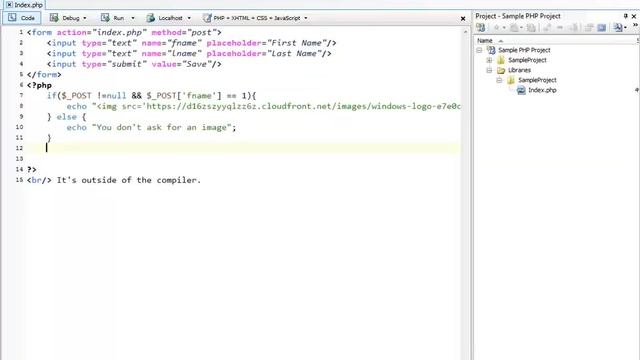Click the greyed new item icon in Project toolbar
Image resolution: width=640 pixels, height=360 pixels.
click(x=497, y=28)
